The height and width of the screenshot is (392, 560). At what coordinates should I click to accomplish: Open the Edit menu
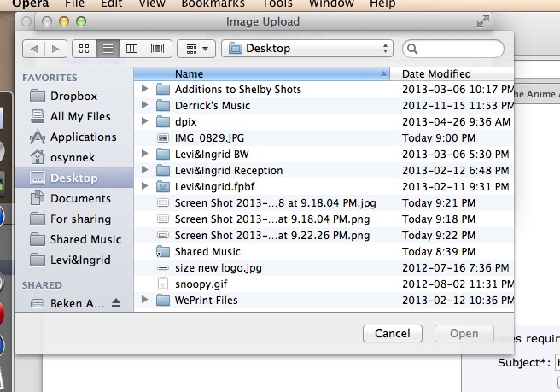(x=112, y=4)
